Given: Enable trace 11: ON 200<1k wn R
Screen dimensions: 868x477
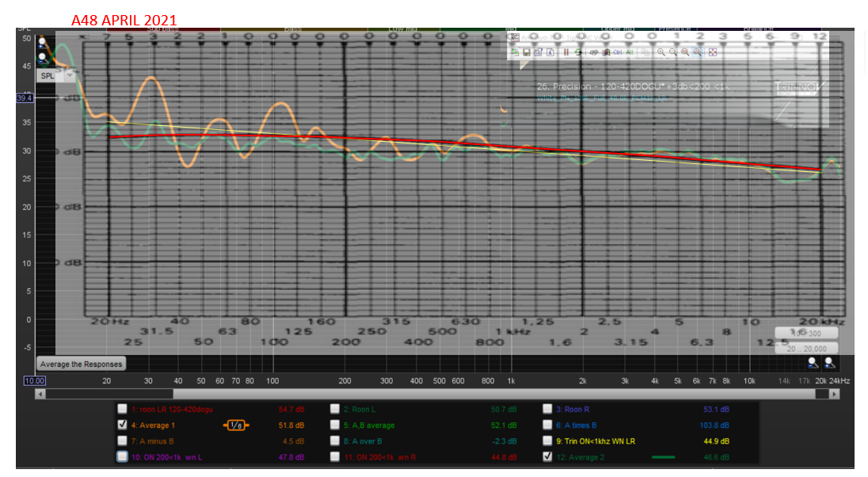Looking at the screenshot, I should (x=335, y=456).
